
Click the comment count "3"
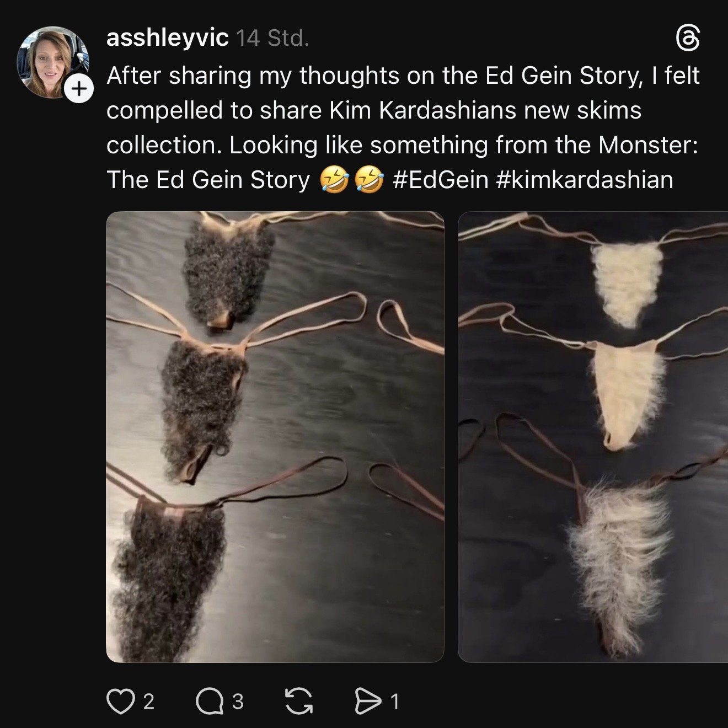click(x=238, y=702)
